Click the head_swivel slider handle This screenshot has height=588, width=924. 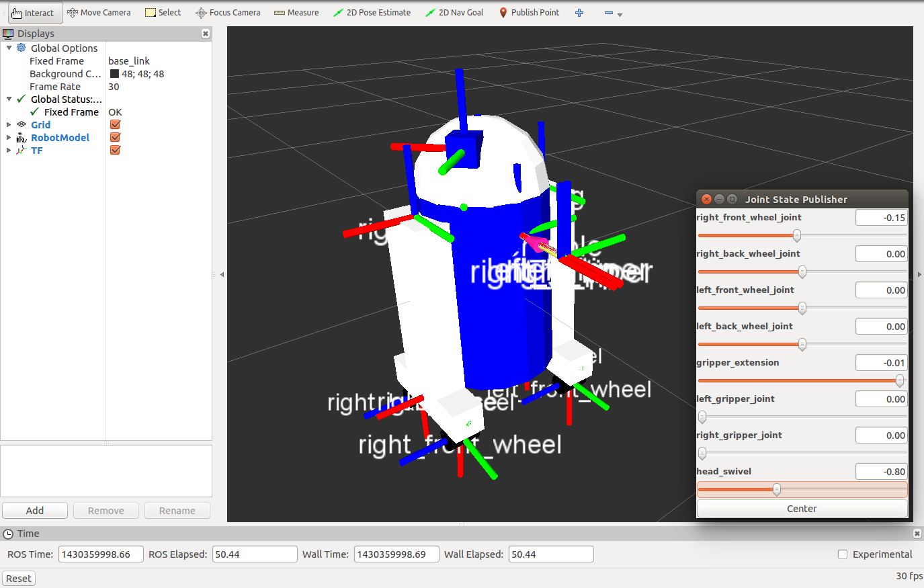(777, 490)
